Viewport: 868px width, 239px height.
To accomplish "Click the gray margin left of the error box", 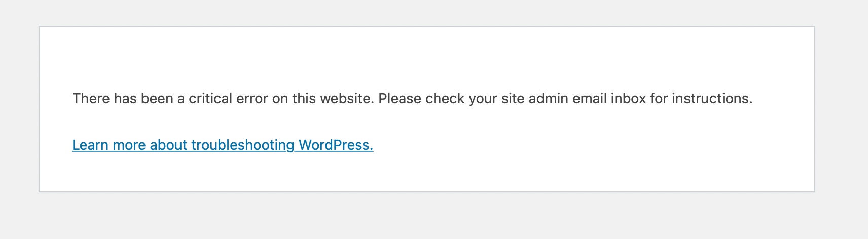I will [x=19, y=109].
